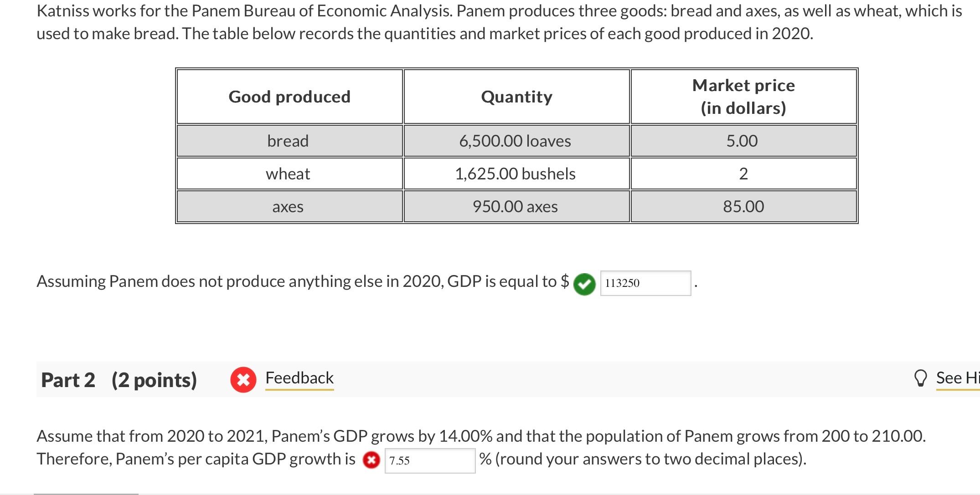Click the 6,500.00 loaves quantity cell
The image size is (980, 495).
point(516,141)
